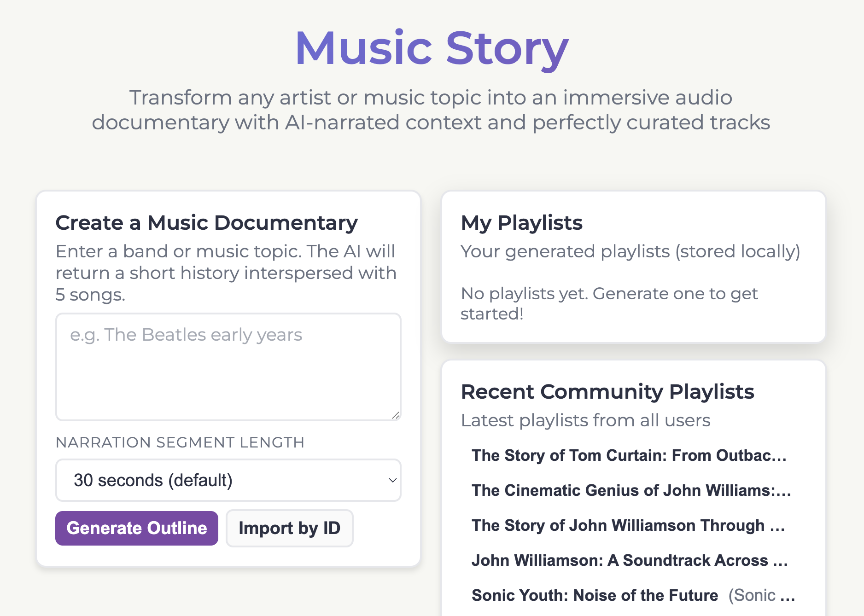The width and height of the screenshot is (864, 616).
Task: Click the Transform any artist tagline text
Action: pyautogui.click(x=431, y=110)
